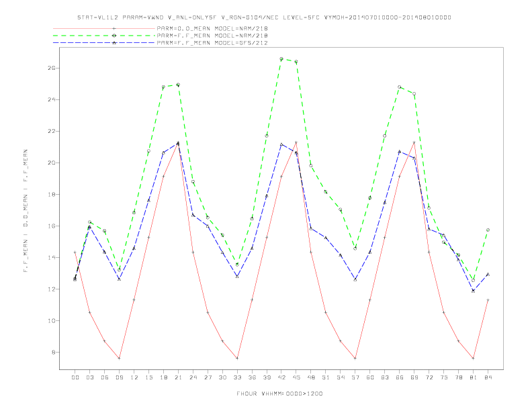532x411 pixels.
Task: Click x-axis tick label 09
Action: point(119,377)
